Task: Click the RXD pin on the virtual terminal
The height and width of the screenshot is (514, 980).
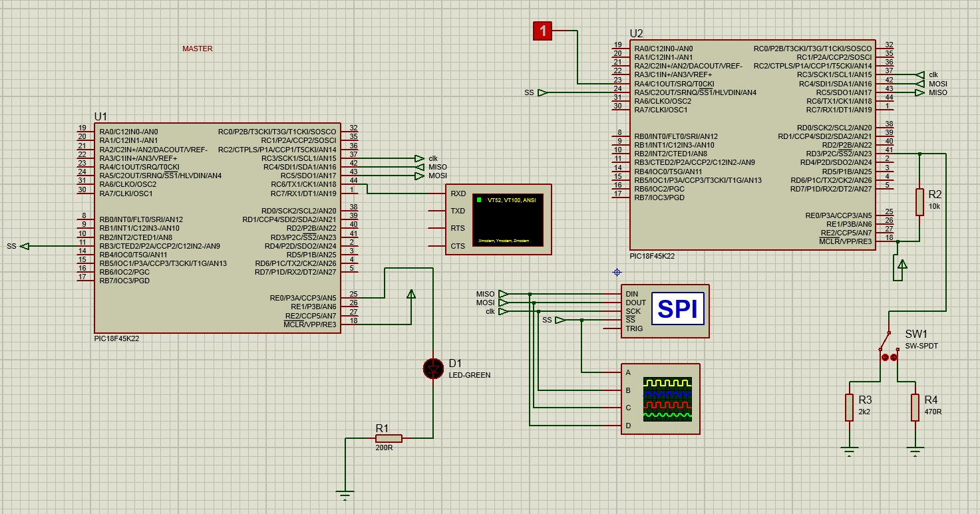Action: coord(458,193)
